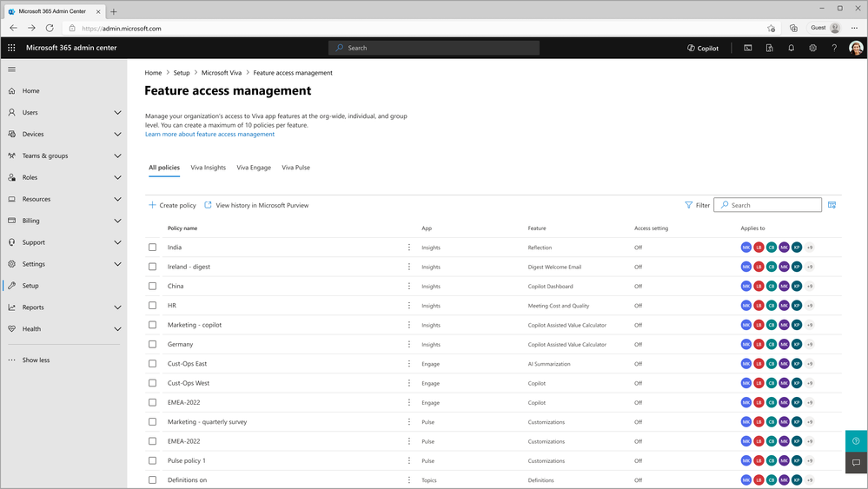Open browser collections icon

tap(793, 28)
